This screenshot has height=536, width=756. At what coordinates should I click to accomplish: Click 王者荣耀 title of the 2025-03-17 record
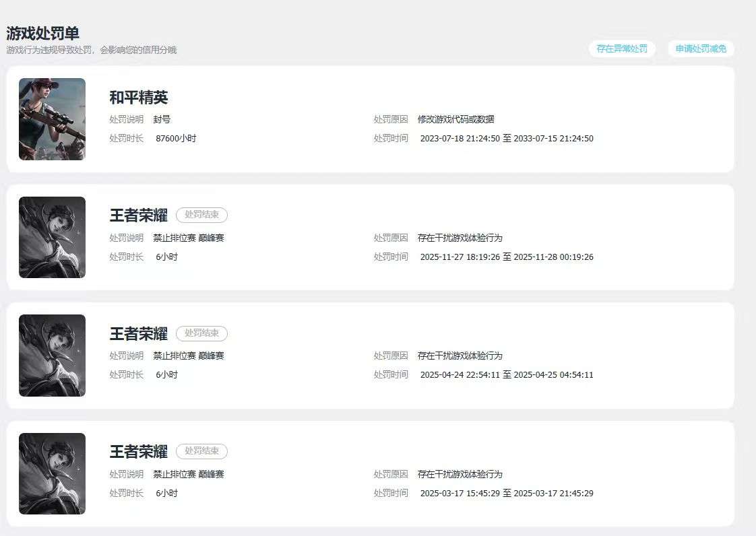139,451
